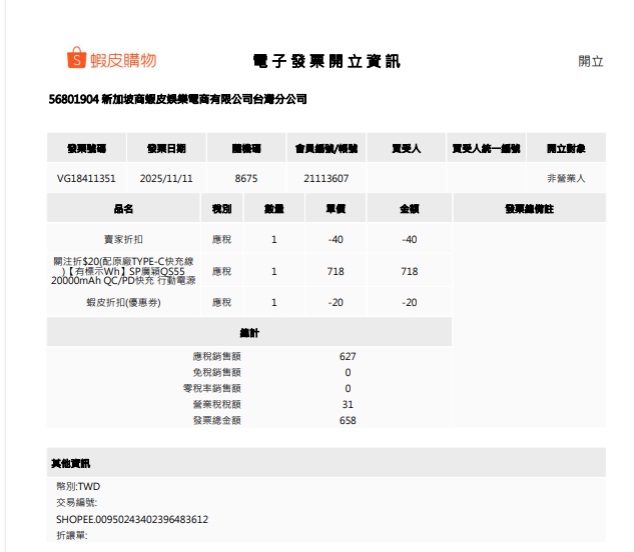This screenshot has width=634, height=552.
Task: Click the 發票總備註 header
Action: coord(529,209)
